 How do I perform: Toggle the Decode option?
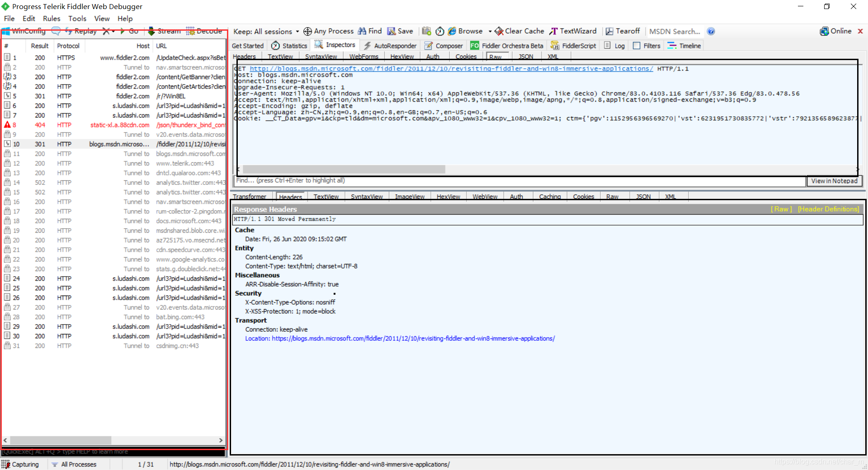204,31
